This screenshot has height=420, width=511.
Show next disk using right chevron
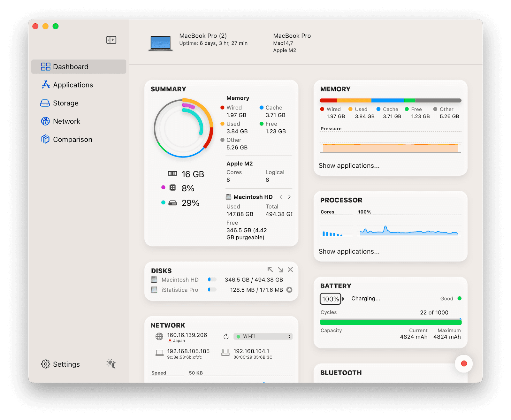point(289,197)
